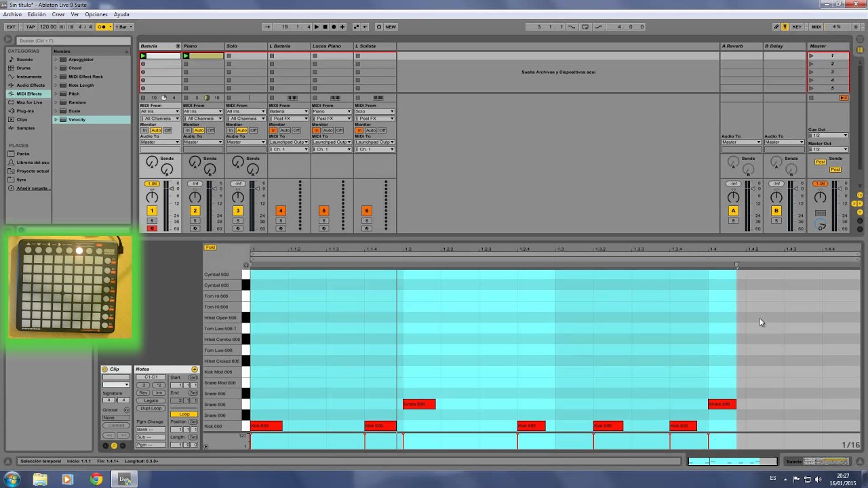Expand the Arpeggiator browser item

56,60
